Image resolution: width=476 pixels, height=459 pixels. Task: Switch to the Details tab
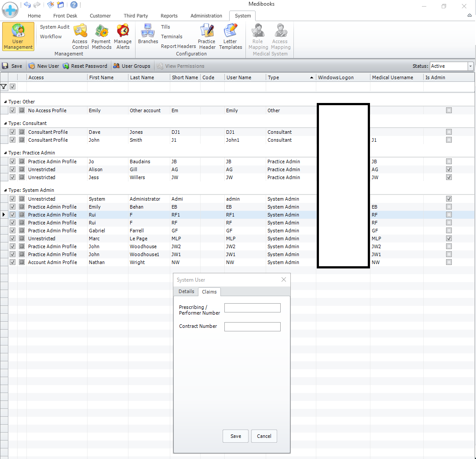(186, 291)
